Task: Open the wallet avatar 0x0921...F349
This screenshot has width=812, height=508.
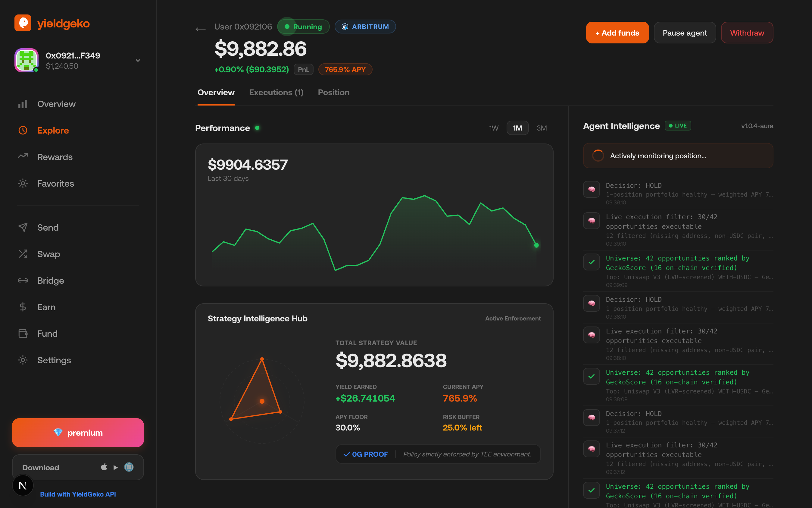Action: (27, 60)
